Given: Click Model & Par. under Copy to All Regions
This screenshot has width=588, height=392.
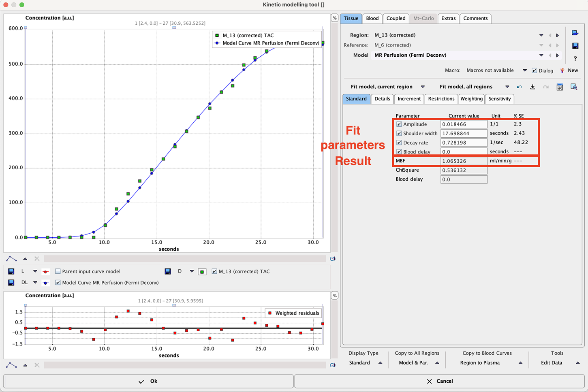Looking at the screenshot, I should 414,363.
